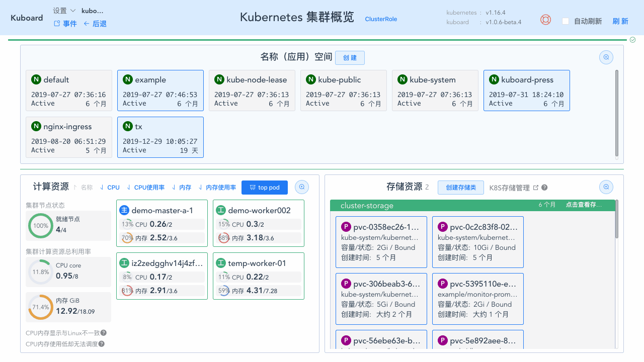Click help icon beside K8S存储管理

point(544,188)
